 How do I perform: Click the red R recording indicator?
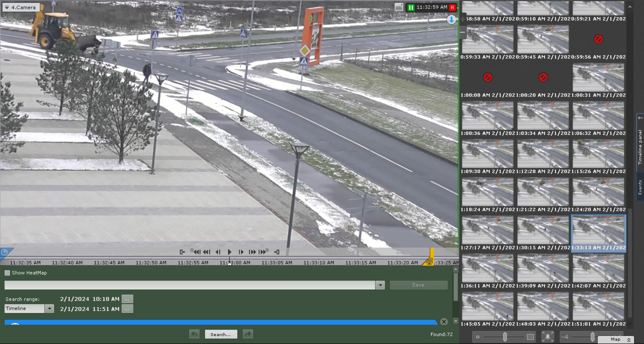pos(452,7)
